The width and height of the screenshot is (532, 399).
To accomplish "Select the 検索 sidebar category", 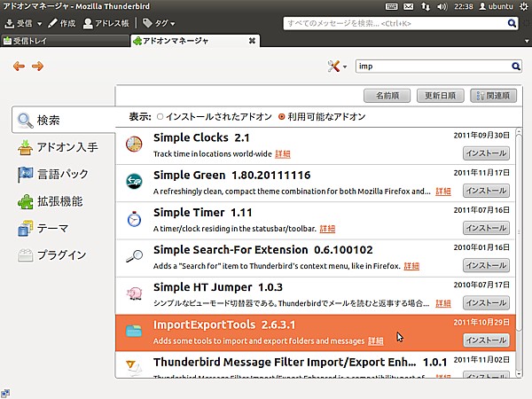I will pos(64,120).
